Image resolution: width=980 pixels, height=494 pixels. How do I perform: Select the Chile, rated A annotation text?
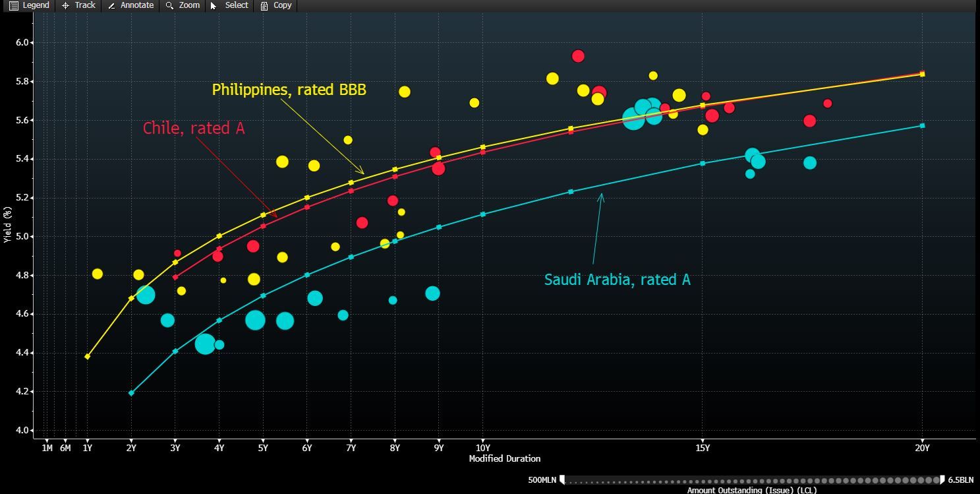[x=194, y=128]
